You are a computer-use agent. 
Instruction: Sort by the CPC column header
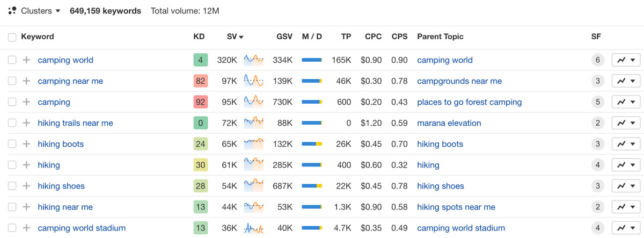coord(373,37)
